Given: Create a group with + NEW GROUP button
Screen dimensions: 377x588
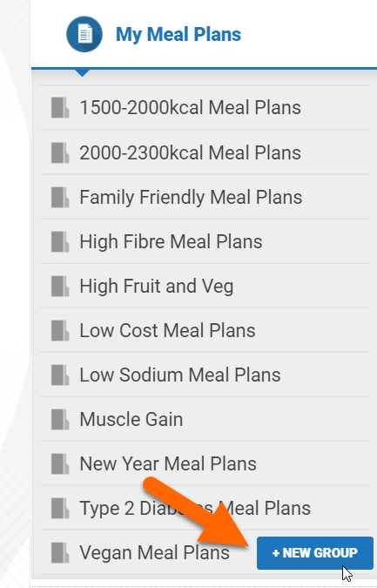Looking at the screenshot, I should (315, 553).
